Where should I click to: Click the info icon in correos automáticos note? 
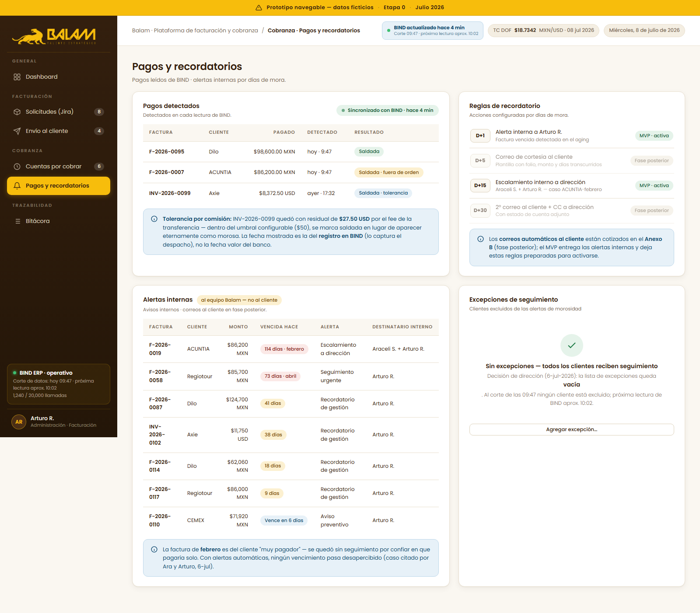[x=480, y=239]
